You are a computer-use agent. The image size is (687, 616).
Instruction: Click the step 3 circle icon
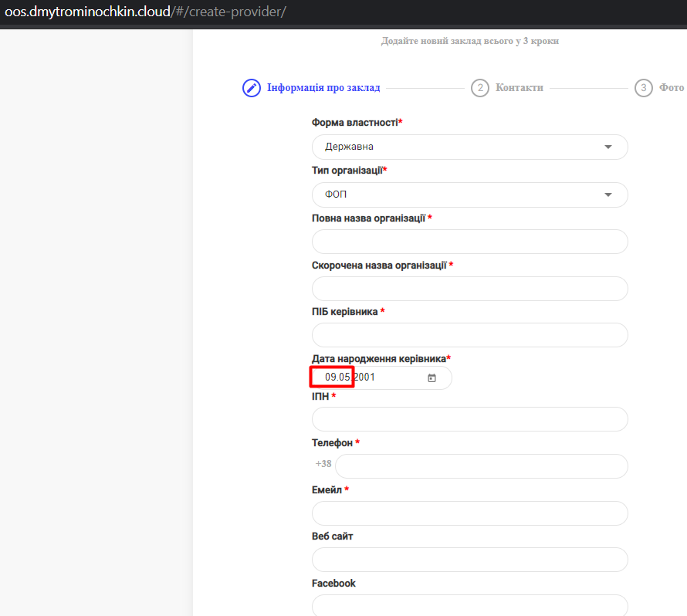coord(644,88)
